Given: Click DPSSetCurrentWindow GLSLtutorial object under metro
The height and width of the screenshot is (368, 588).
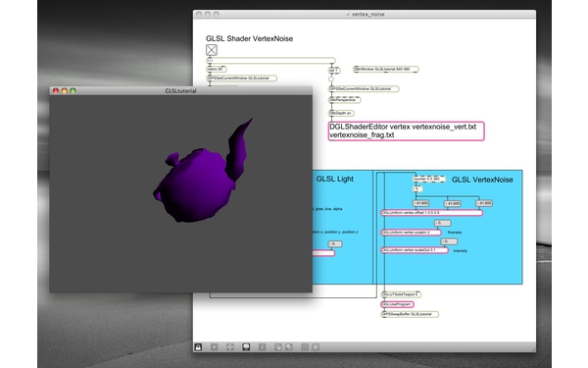Looking at the screenshot, I should pyautogui.click(x=242, y=79).
